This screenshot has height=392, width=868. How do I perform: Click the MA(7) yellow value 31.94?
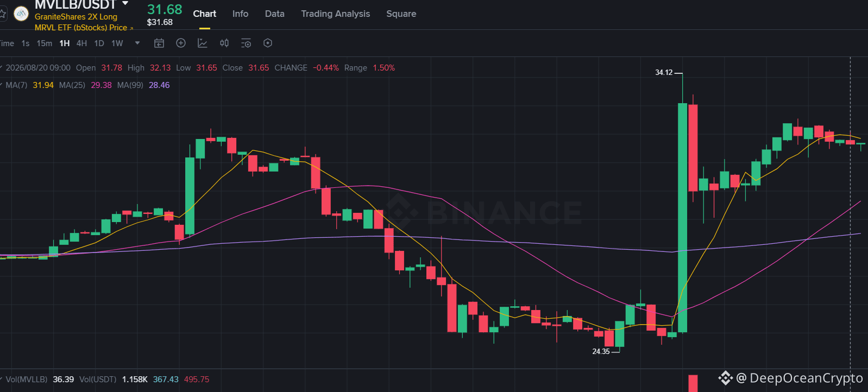tap(43, 85)
